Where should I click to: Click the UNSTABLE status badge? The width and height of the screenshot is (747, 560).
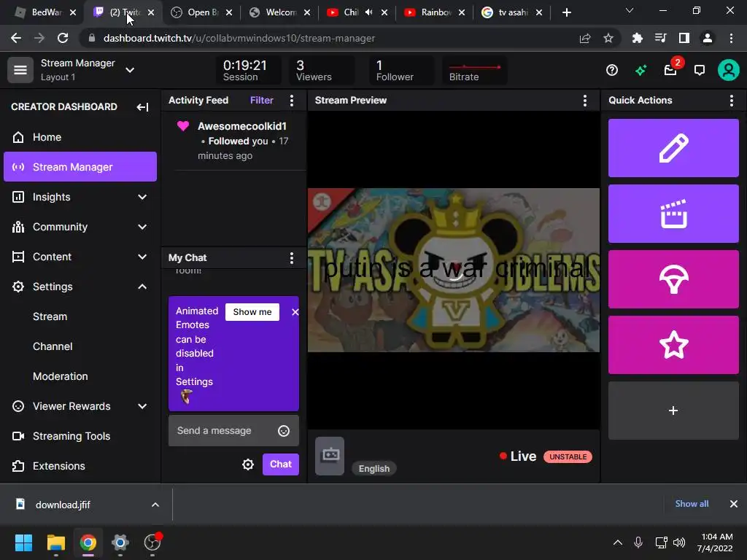click(568, 456)
